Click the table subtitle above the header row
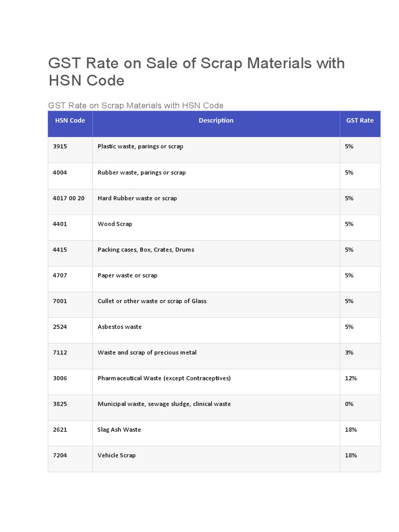The height and width of the screenshot is (532, 399). 136,105
